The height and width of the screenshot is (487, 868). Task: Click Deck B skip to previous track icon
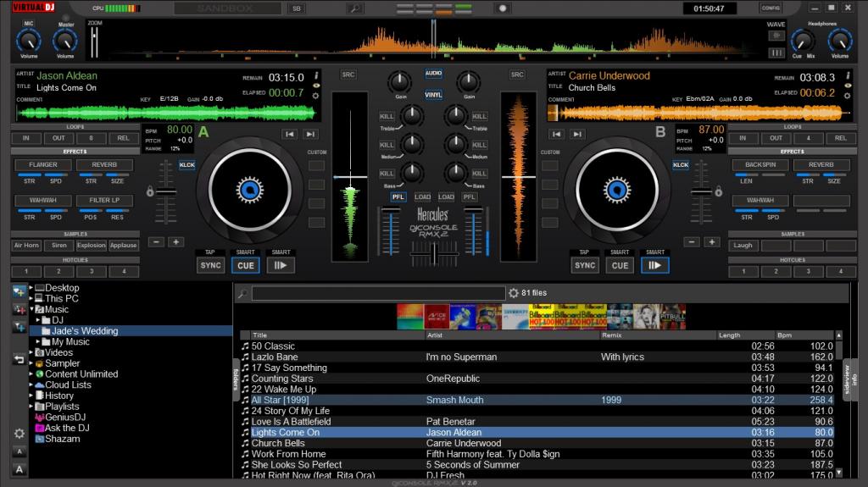click(556, 134)
